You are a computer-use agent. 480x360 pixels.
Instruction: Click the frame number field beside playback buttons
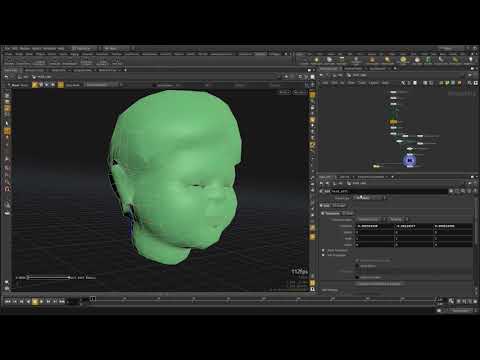tap(74, 302)
